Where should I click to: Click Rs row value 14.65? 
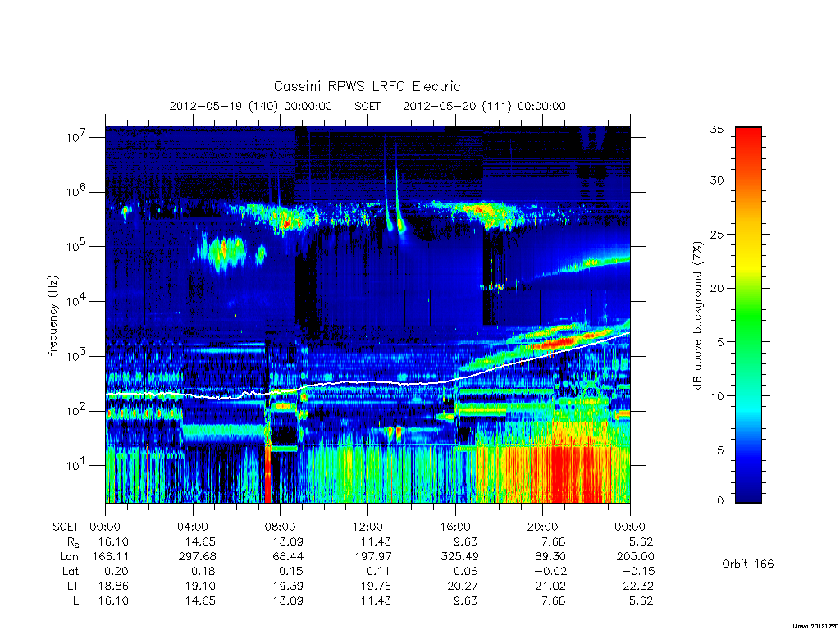point(201,541)
